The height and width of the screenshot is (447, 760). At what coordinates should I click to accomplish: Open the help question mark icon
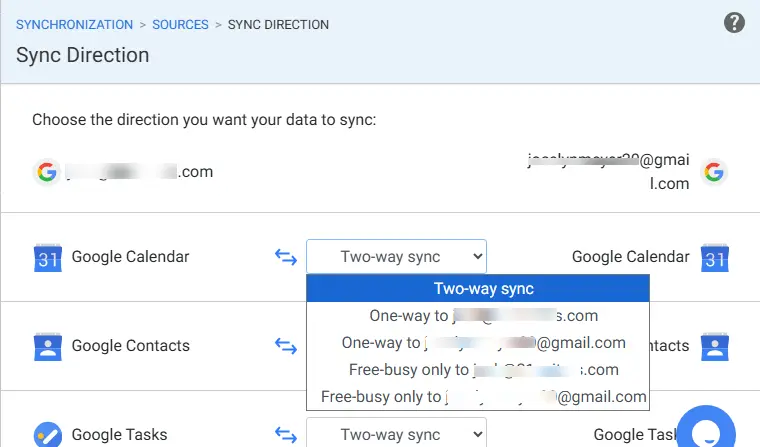(x=734, y=23)
